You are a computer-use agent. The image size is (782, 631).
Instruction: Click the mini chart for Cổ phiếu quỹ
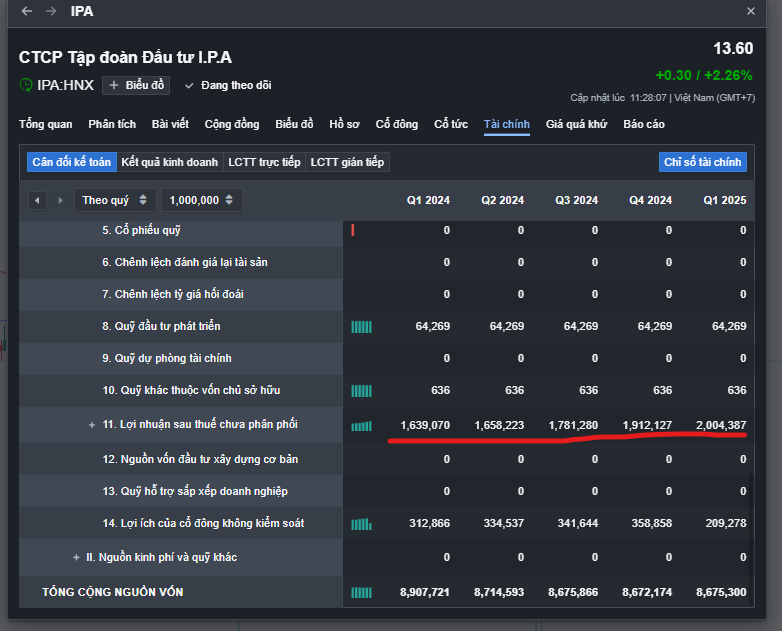pyautogui.click(x=353, y=230)
